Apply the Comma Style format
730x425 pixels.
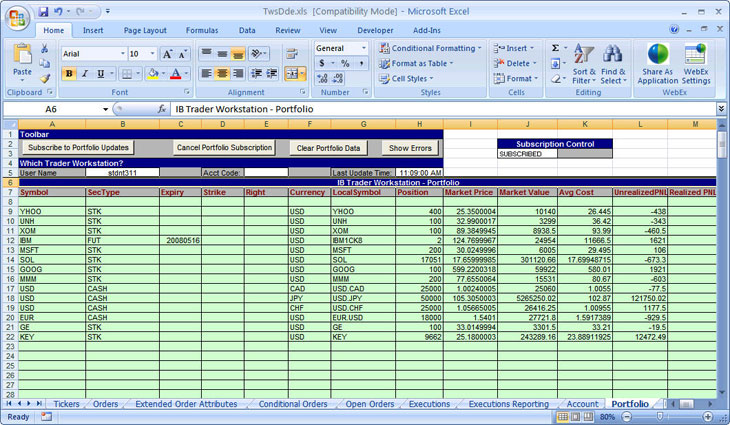[x=361, y=63]
